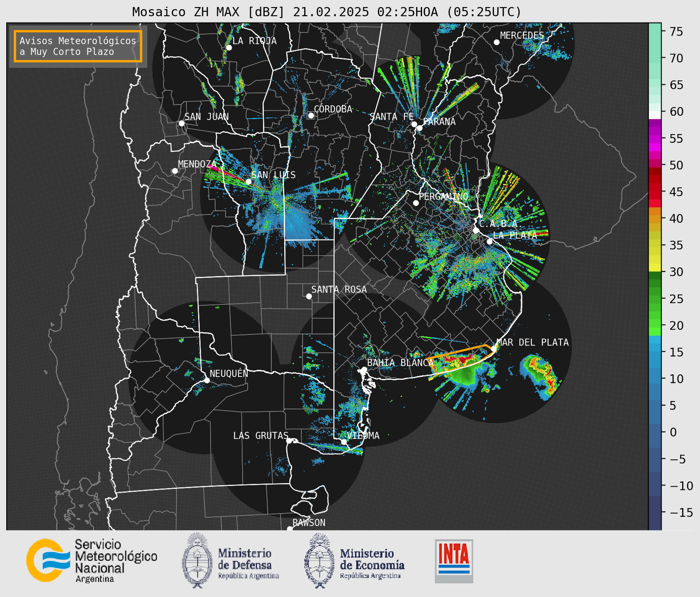Select the Santa Rosa city marker

[x=309, y=296]
